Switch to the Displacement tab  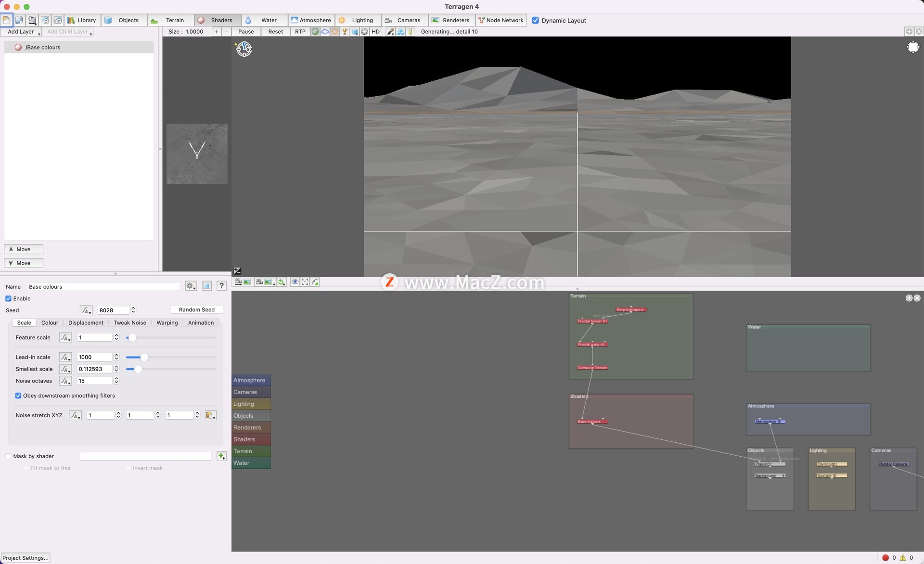[86, 323]
